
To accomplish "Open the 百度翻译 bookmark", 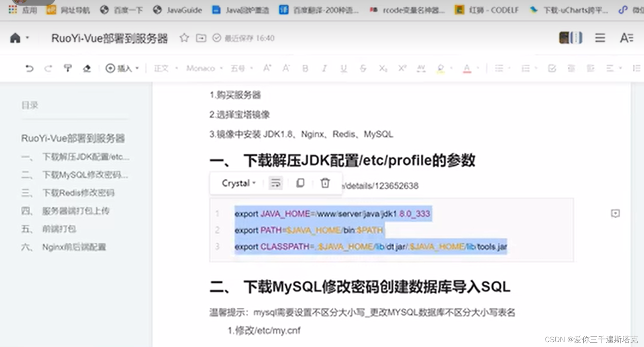I will tap(319, 10).
